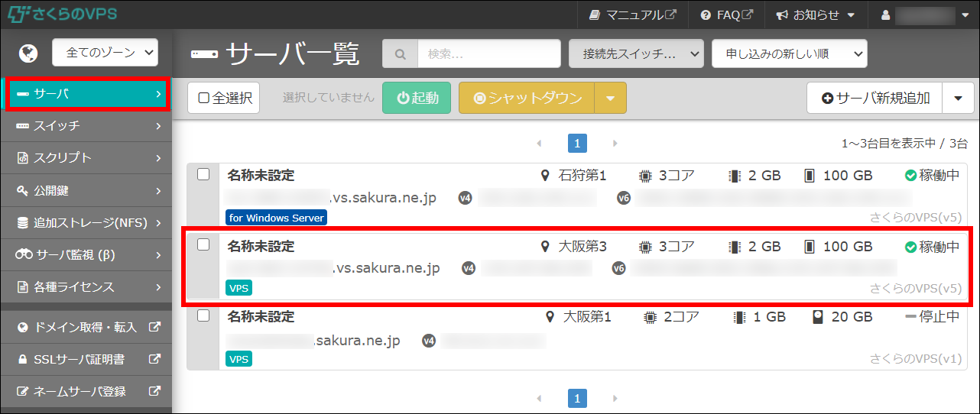Image resolution: width=980 pixels, height=414 pixels.
Task: Go to previous page arrow at top
Action: tap(539, 143)
